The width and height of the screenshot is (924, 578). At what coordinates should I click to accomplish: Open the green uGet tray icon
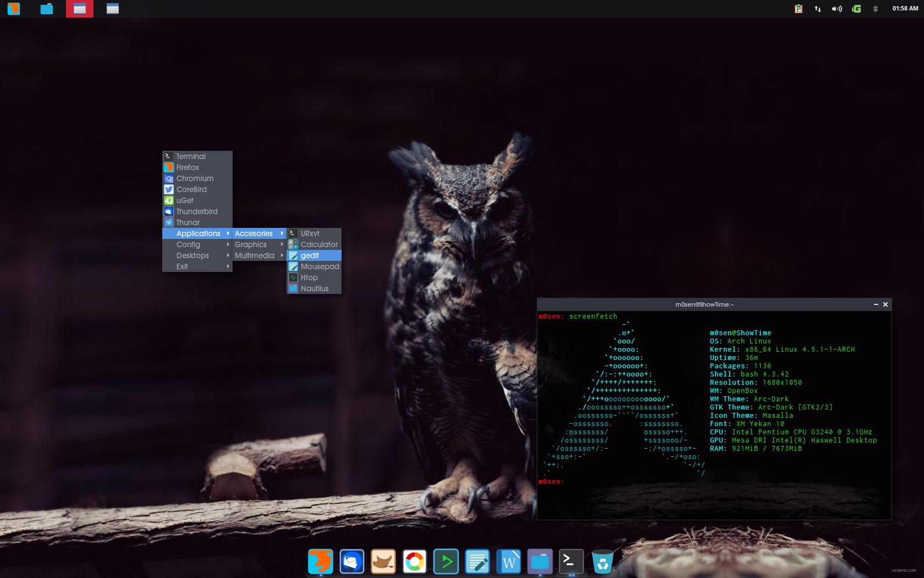point(856,9)
